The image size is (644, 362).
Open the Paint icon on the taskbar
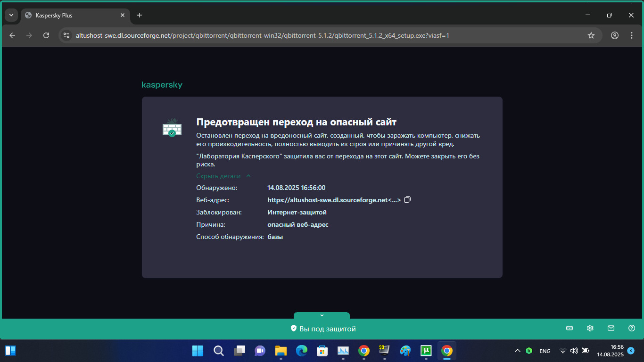click(405, 351)
